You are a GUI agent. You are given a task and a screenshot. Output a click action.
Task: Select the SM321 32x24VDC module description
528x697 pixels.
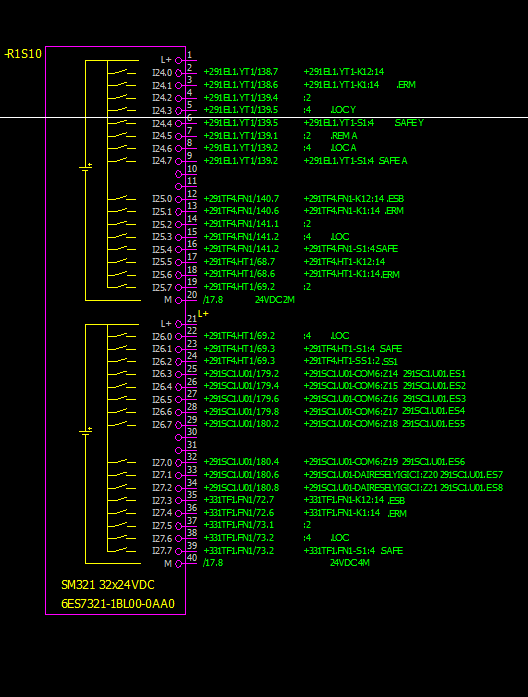pyautogui.click(x=108, y=585)
